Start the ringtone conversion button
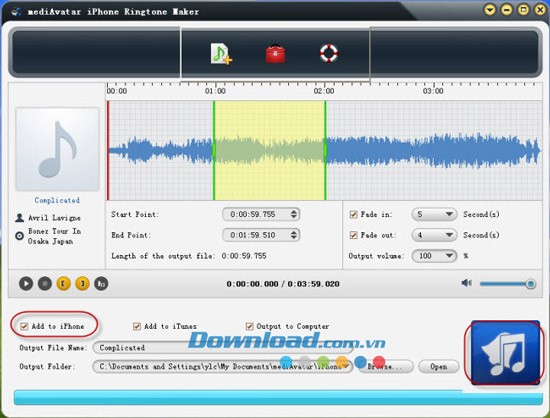Image resolution: width=550 pixels, height=418 pixels. [505, 353]
